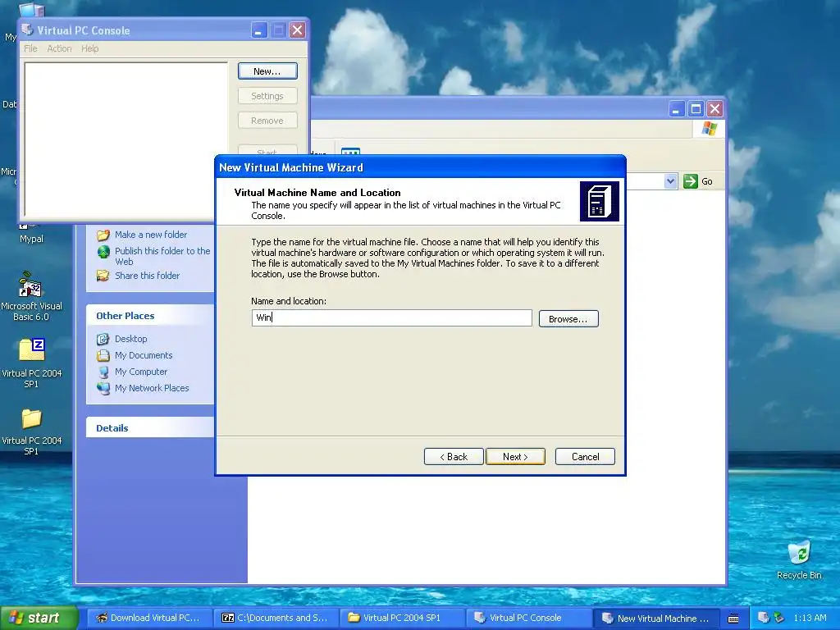
Task: Close the Explorer window
Action: tap(715, 109)
